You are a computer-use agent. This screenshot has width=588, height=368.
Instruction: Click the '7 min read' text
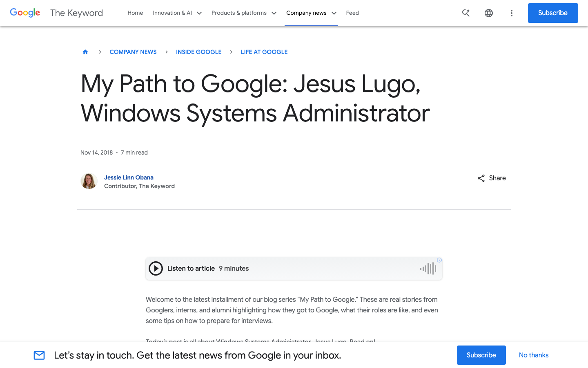click(134, 153)
